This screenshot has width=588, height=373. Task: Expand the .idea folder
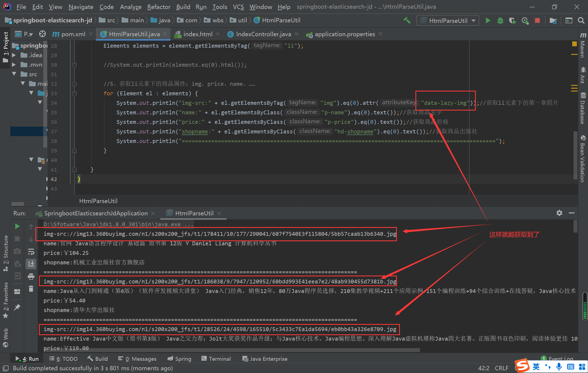point(14,55)
